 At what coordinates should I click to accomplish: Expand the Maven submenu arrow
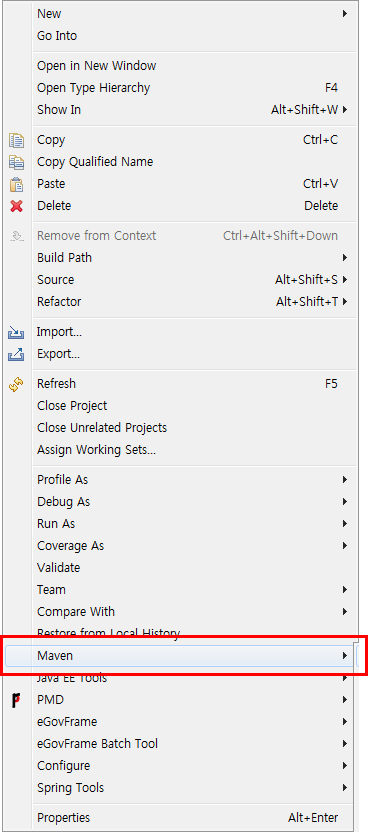point(345,656)
